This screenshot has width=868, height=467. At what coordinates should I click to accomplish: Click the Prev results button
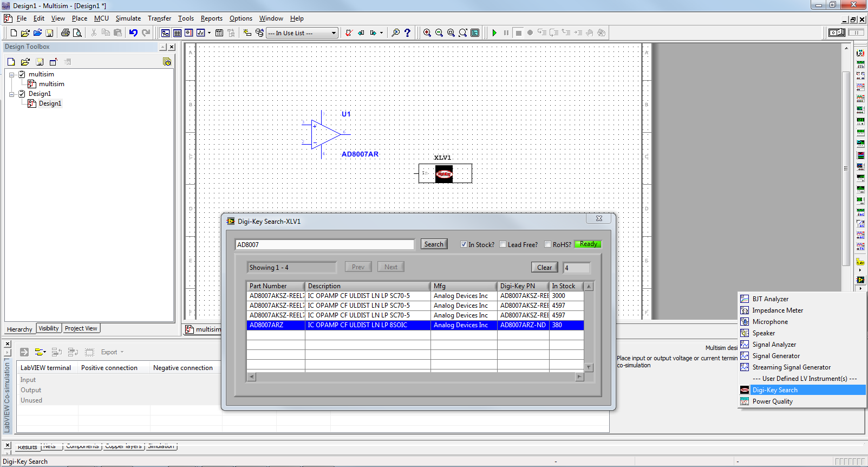(x=358, y=267)
